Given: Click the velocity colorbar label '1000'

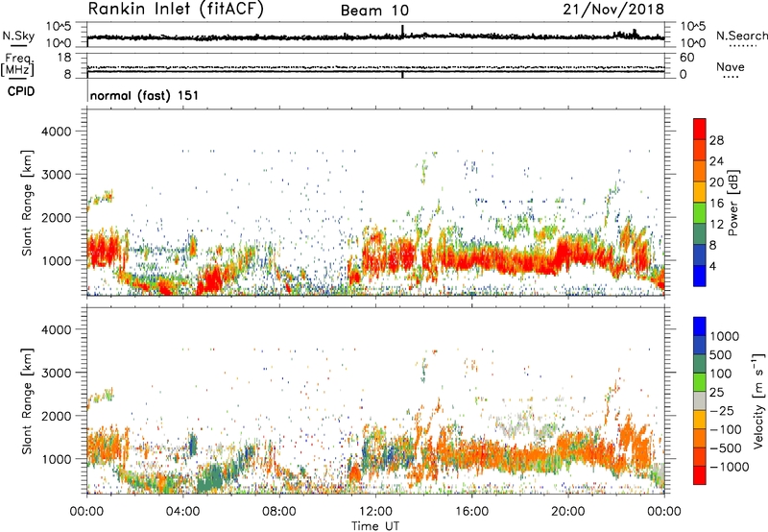Looking at the screenshot, I should (x=725, y=336).
